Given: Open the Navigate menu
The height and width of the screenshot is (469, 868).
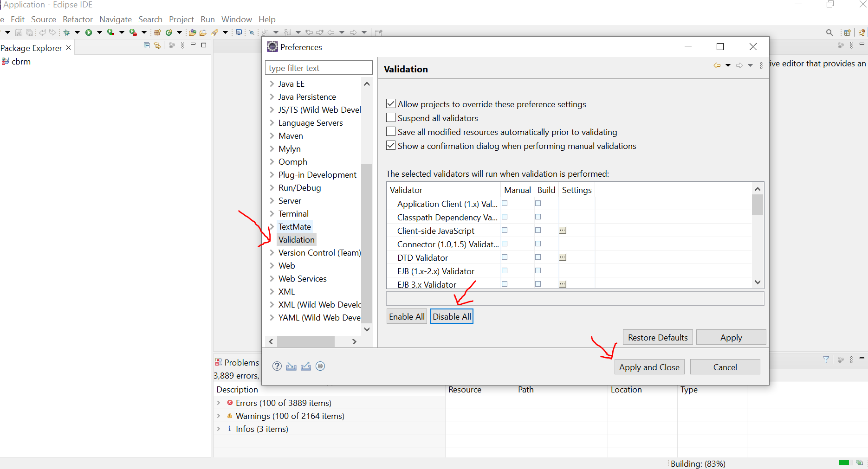Looking at the screenshot, I should (x=116, y=19).
